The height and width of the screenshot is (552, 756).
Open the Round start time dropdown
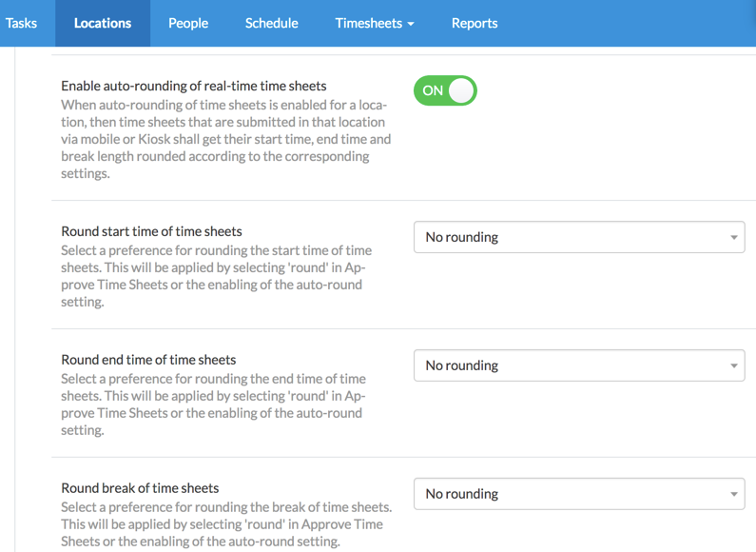(578, 237)
